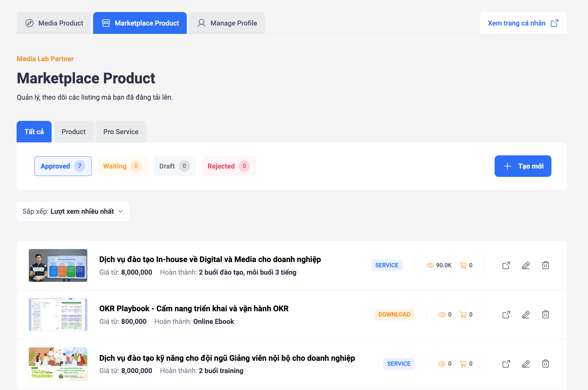
Task: Filter listings by Approved status
Action: [x=63, y=166]
